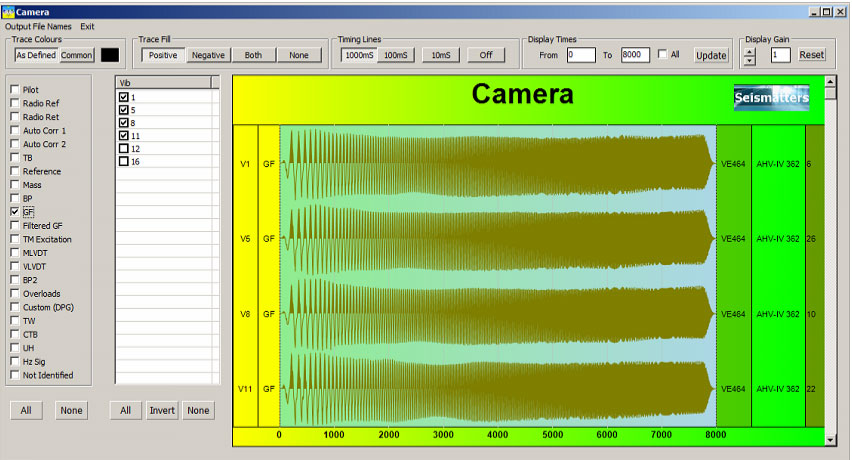This screenshot has height=460, width=852.
Task: Select As Defined trace colours
Action: pyautogui.click(x=36, y=55)
